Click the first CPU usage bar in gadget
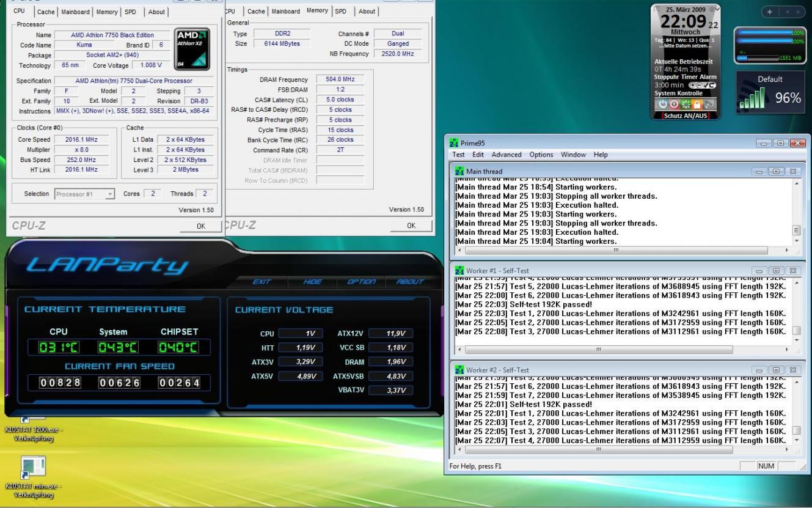The image size is (812, 508). click(764, 32)
